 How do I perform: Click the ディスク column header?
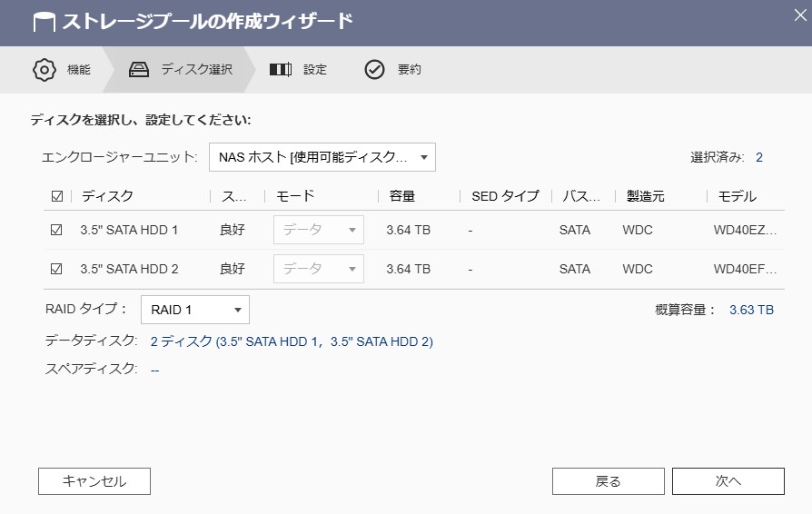[x=107, y=196]
